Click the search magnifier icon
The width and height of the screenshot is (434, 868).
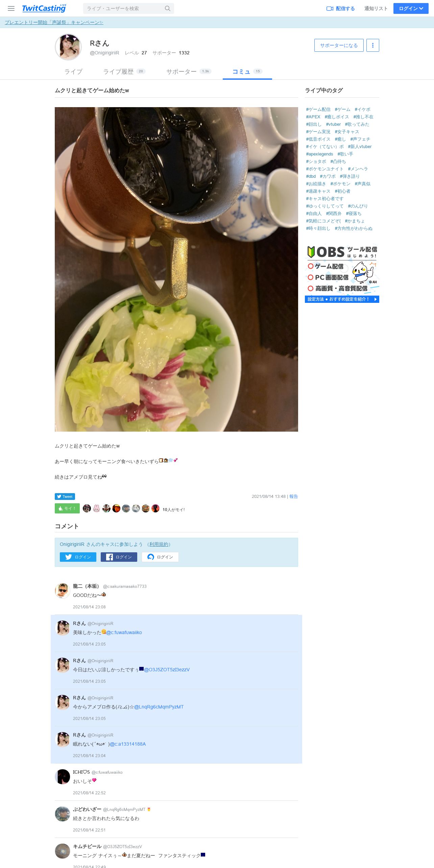coord(167,8)
